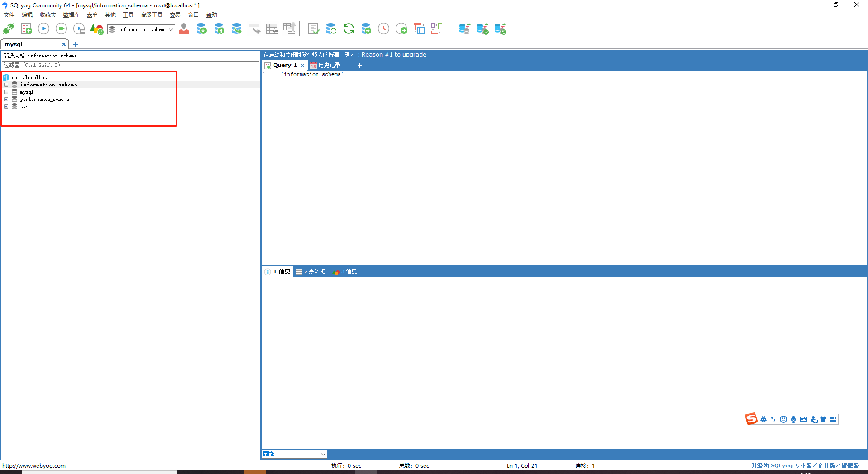Click the query checklist icon
This screenshot has height=474, width=868.
pos(313,29)
